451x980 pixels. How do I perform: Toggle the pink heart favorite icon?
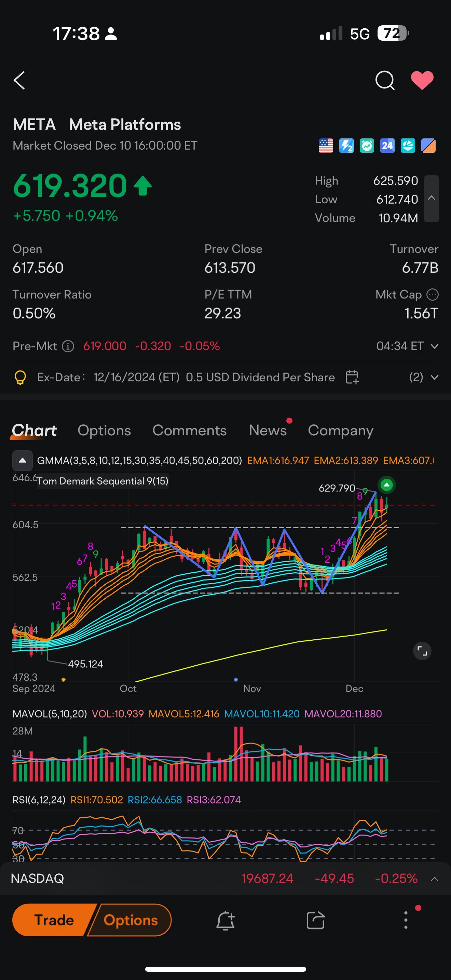pos(422,80)
